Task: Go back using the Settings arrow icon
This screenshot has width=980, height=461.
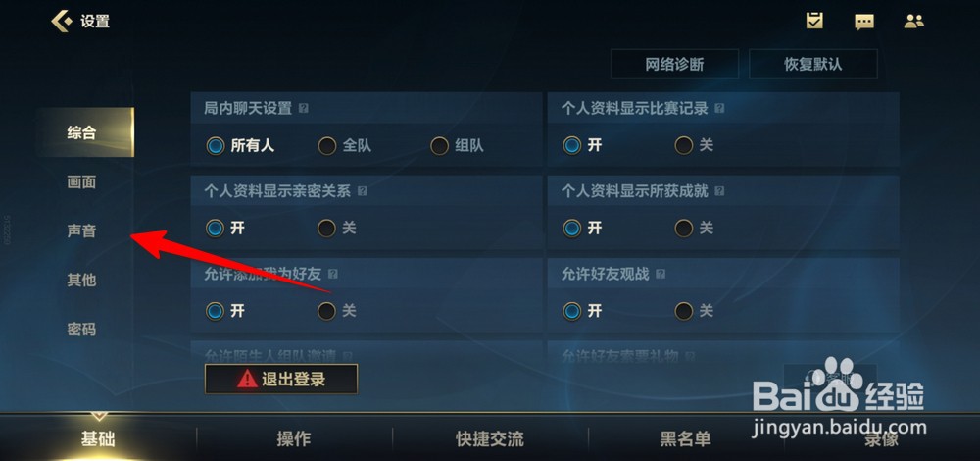Action: (x=63, y=22)
